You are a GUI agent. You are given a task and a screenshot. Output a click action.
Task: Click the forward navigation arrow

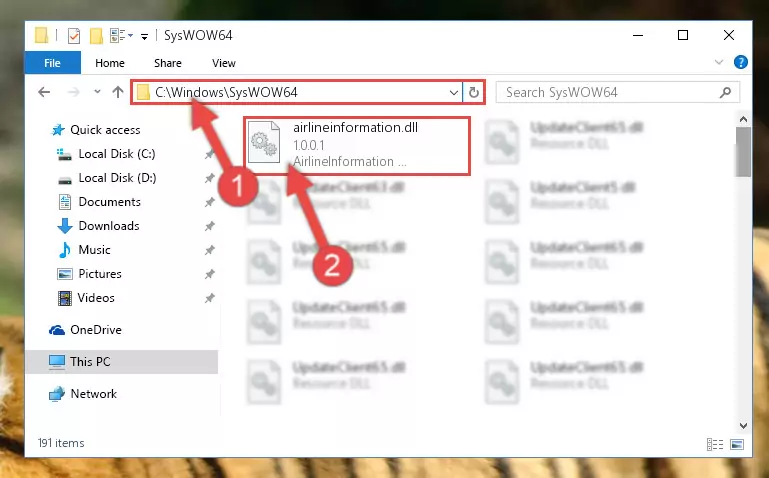[x=73, y=92]
